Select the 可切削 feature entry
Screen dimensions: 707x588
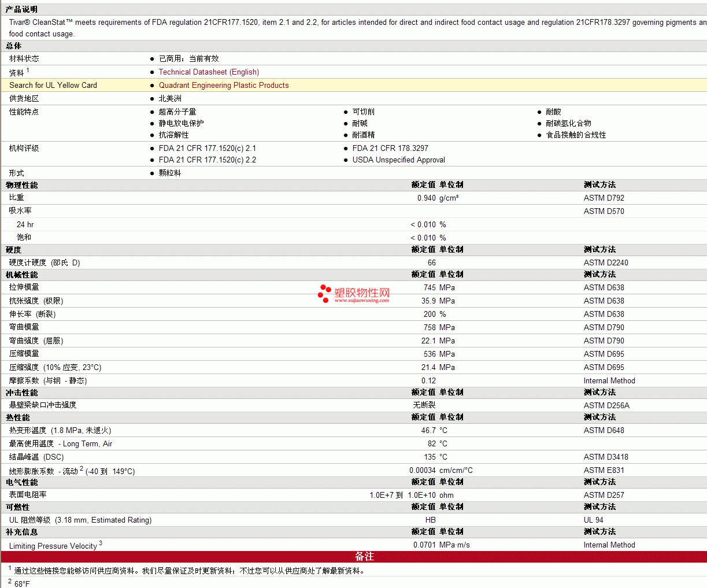[364, 112]
